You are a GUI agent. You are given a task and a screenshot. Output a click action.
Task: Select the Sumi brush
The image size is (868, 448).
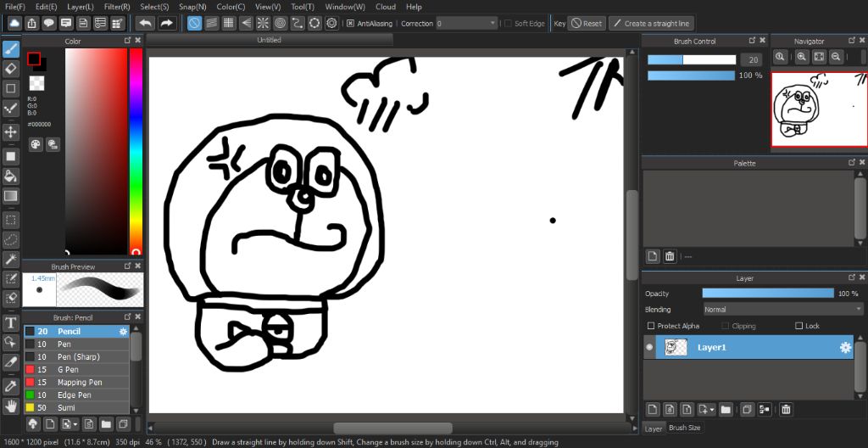(x=76, y=407)
